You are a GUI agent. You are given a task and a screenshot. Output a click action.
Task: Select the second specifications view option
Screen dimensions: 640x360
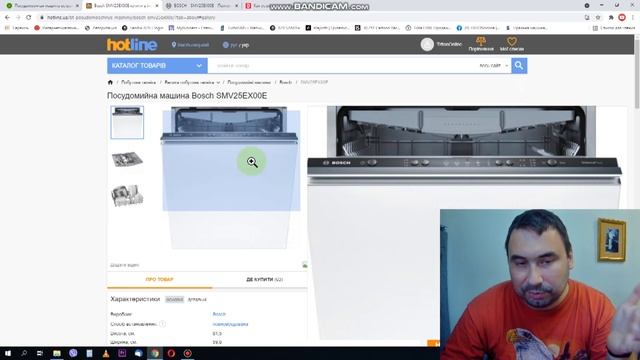pos(197,300)
